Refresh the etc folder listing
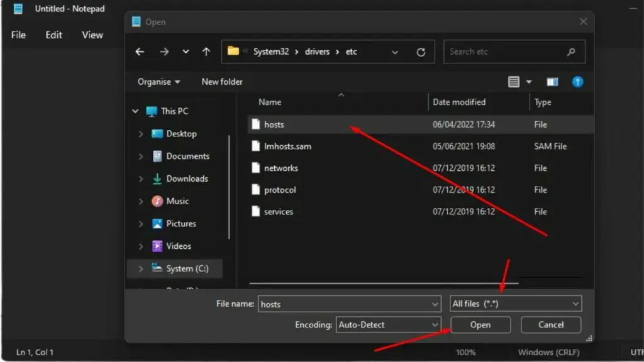This screenshot has width=644, height=362. pos(421,52)
